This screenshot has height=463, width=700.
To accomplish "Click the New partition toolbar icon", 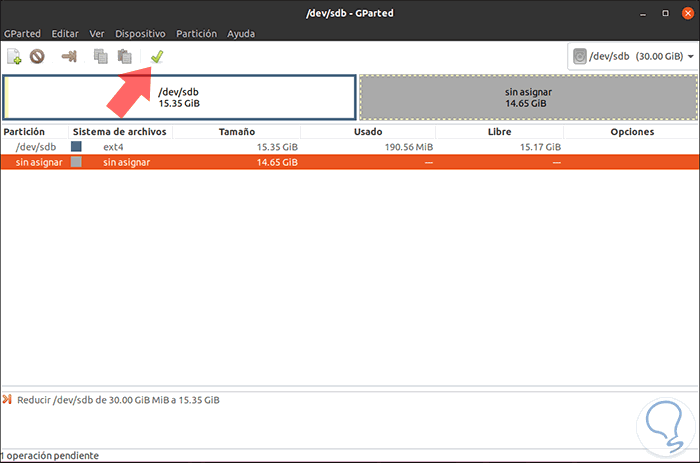I will pos(14,57).
